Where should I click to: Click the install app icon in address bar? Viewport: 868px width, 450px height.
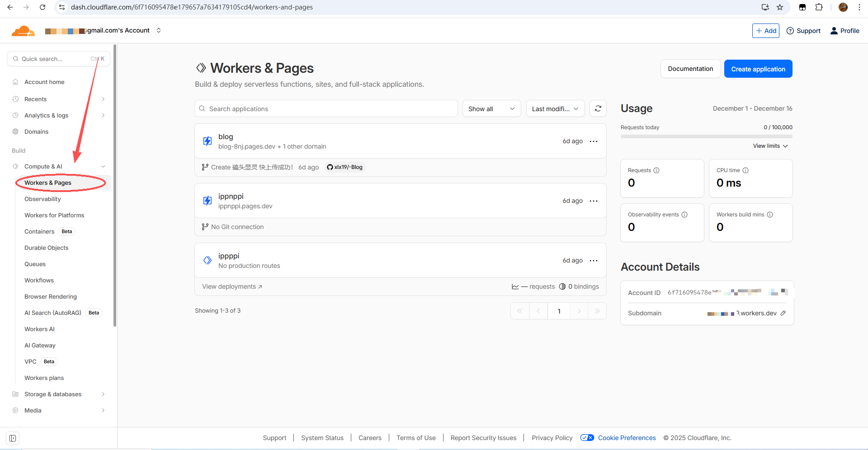click(x=765, y=7)
